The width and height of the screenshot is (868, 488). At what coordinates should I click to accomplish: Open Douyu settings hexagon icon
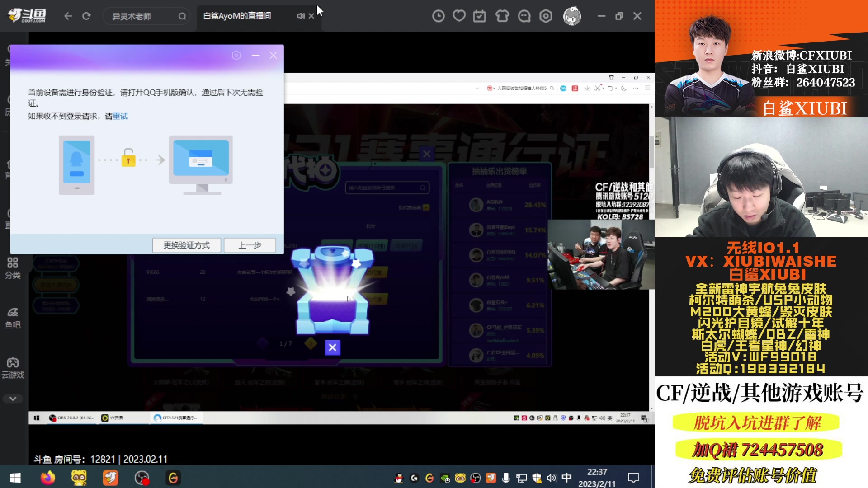click(546, 16)
